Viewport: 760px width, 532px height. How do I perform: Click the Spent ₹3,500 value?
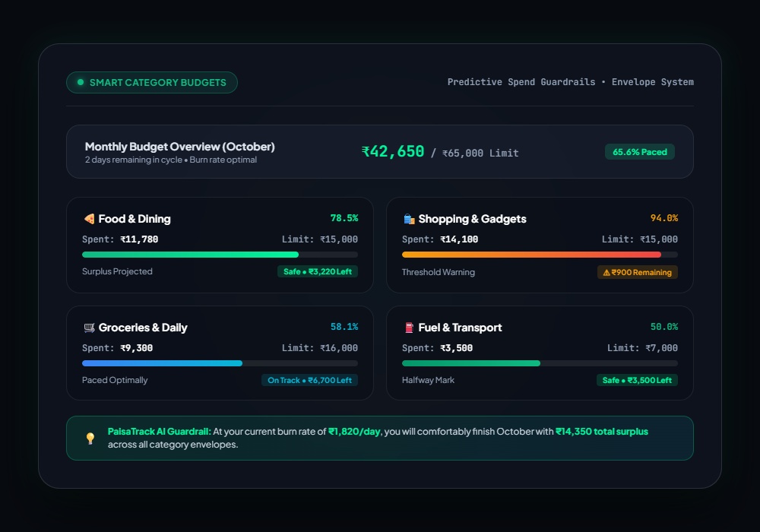457,348
